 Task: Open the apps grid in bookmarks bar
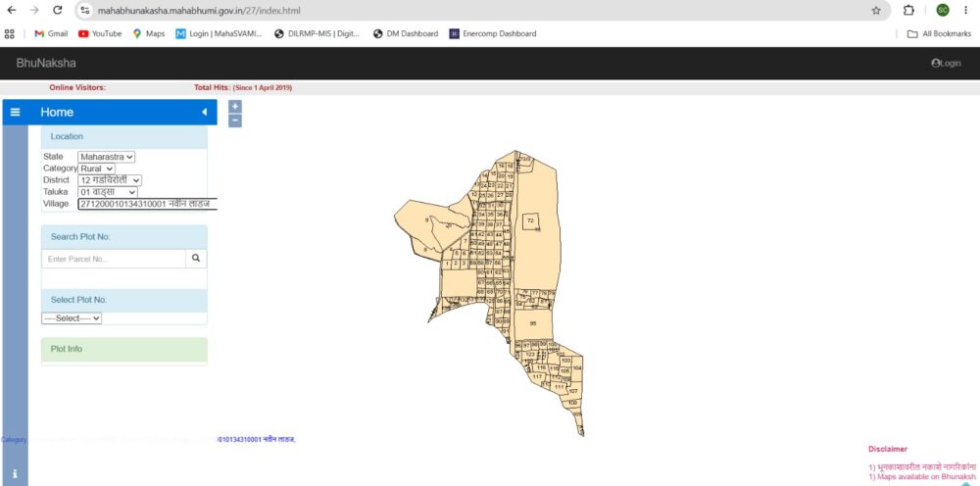(x=10, y=33)
